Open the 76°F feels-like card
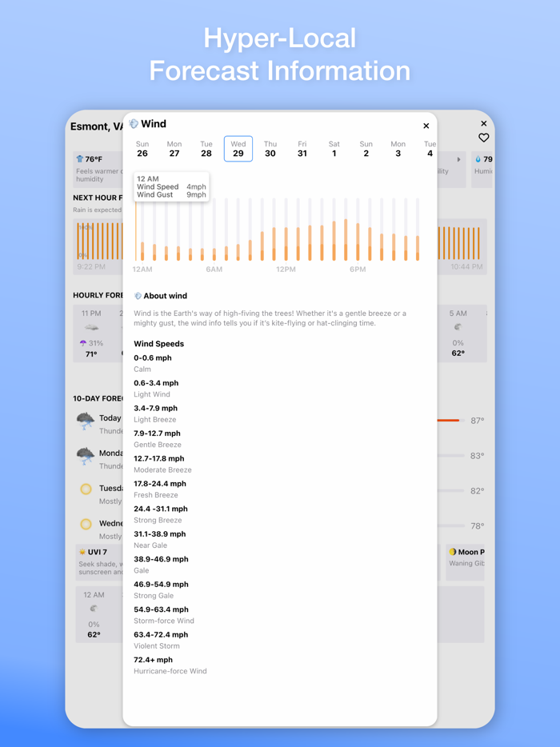Viewport: 560px width, 747px height. [x=98, y=170]
